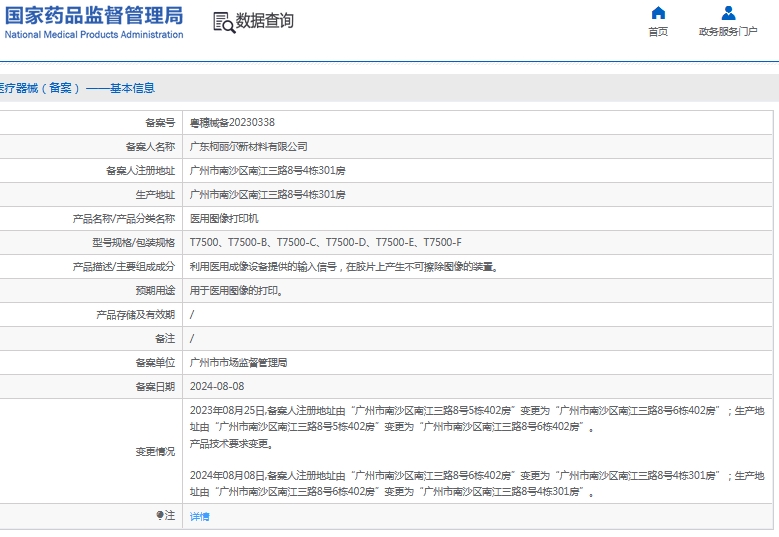Viewport: 779px width, 537px height.
Task: Select the company name 广东柯丽尔新材料有限公司
Action: (x=248, y=147)
